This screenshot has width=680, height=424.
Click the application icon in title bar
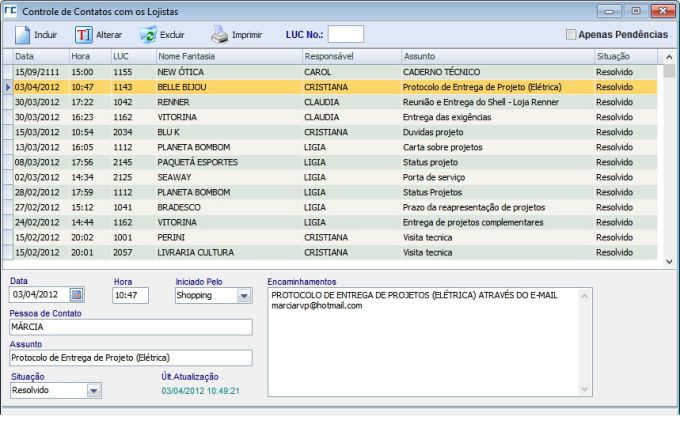[10, 10]
